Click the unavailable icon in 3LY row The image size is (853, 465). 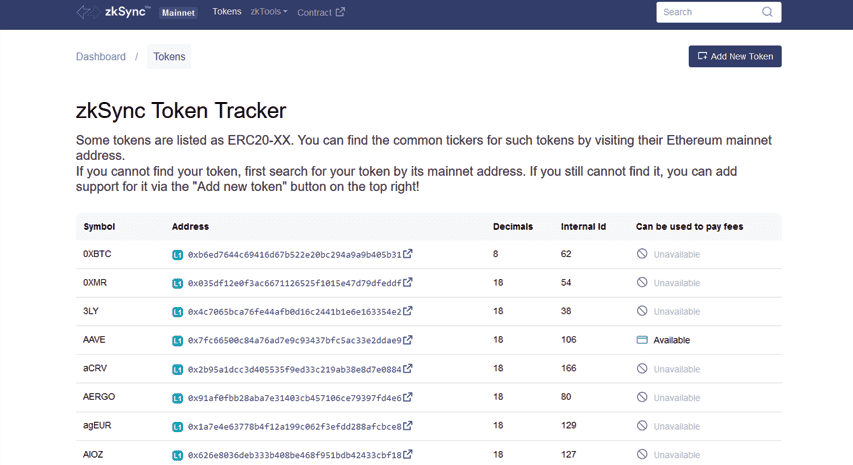pos(642,311)
